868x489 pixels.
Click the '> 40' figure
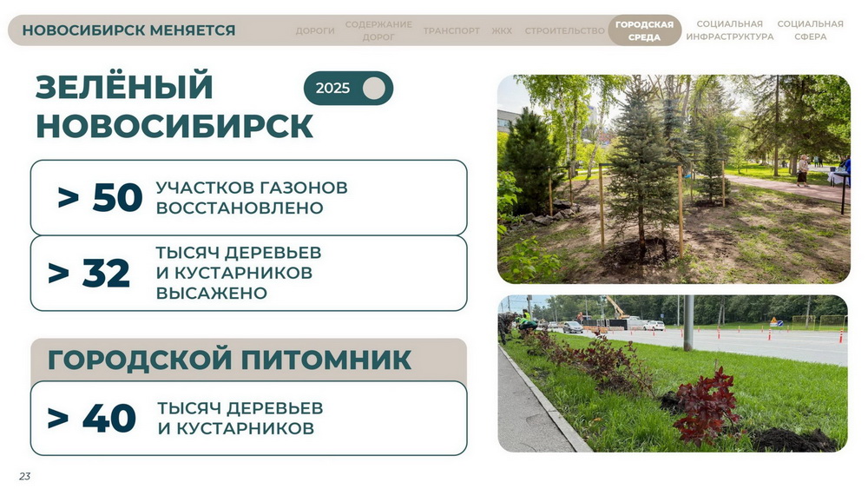click(92, 419)
